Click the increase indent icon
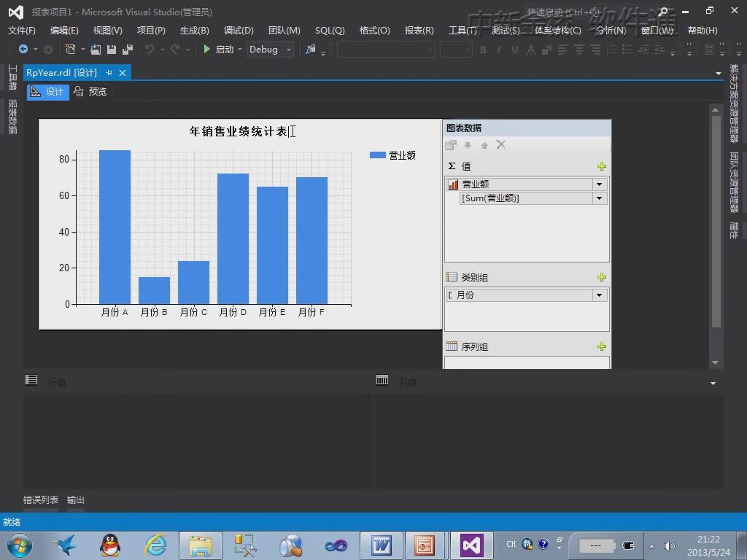Screen dimensions: 747x560 click(659, 50)
